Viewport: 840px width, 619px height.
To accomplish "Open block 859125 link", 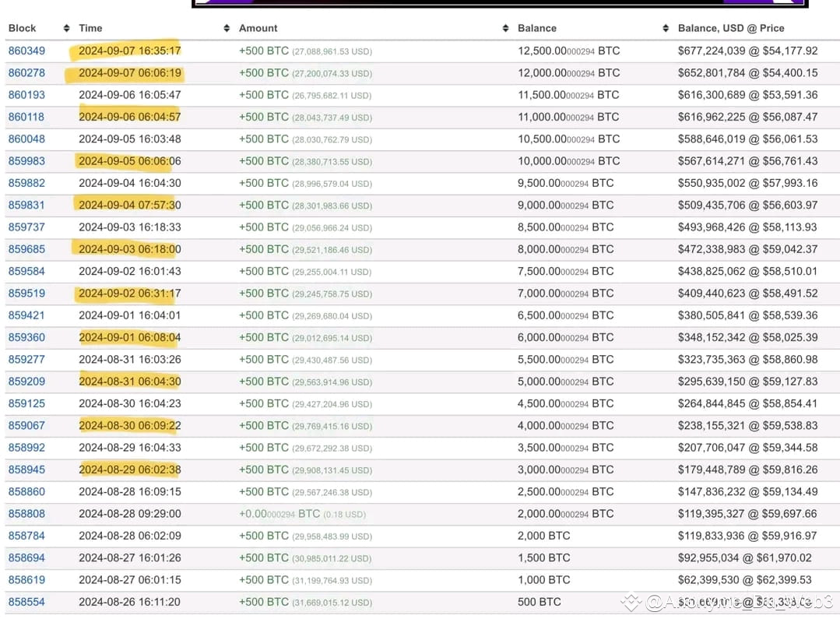I will point(26,403).
